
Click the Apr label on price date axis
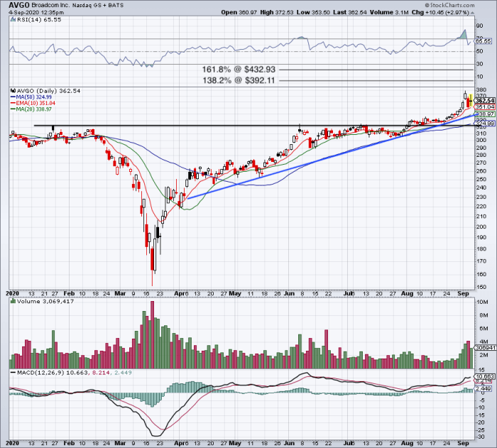point(180,294)
